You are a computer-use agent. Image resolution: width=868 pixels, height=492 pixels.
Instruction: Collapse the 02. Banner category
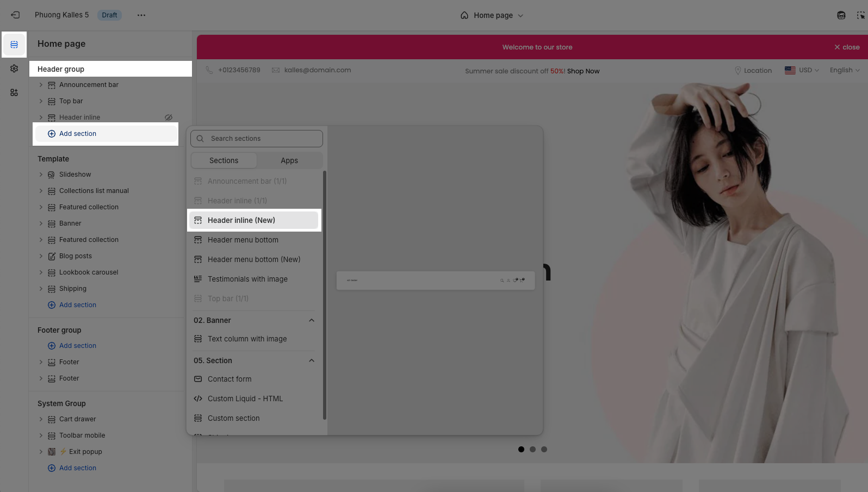(312, 320)
